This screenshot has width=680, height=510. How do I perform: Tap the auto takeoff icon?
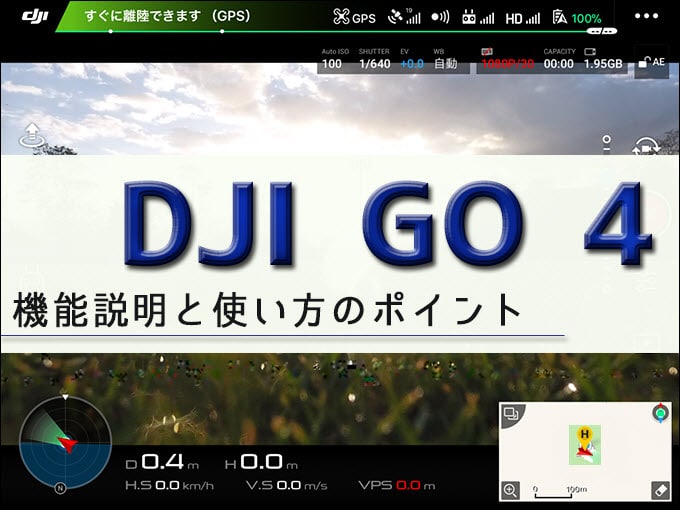32,135
